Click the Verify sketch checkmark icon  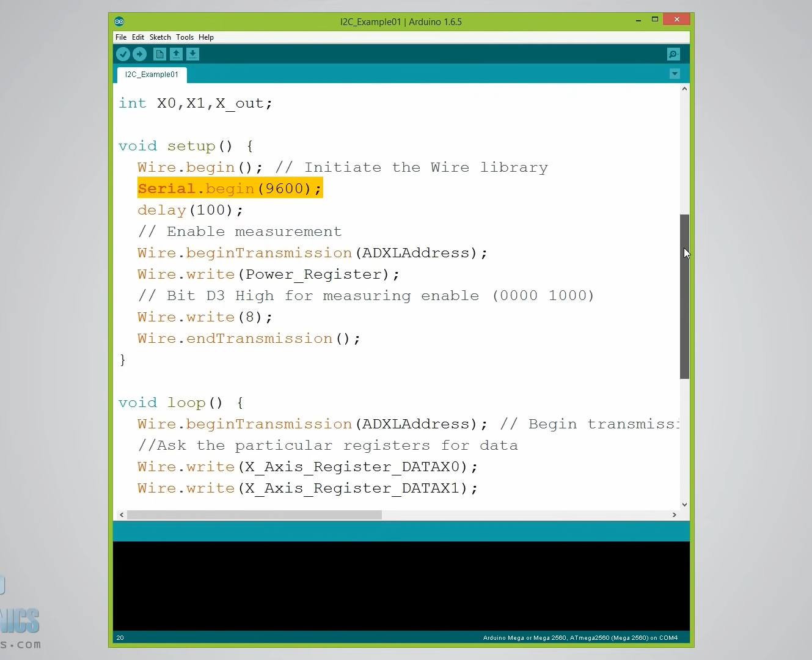123,54
